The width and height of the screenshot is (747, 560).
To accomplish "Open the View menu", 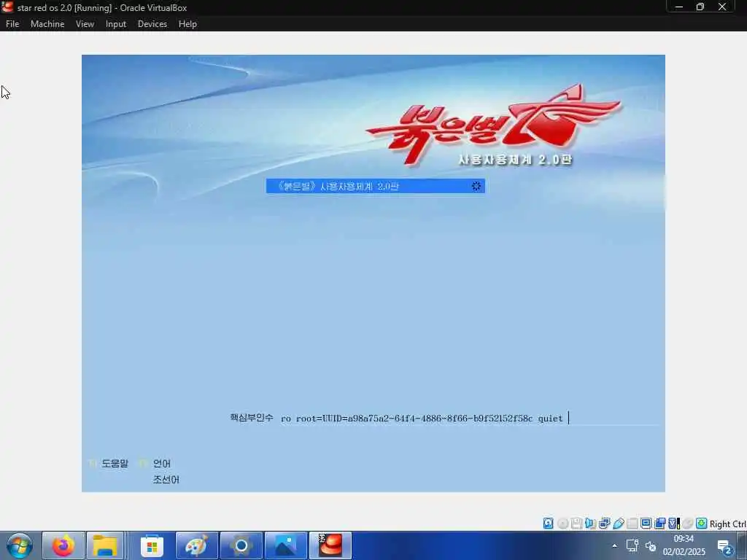I will 85,24.
